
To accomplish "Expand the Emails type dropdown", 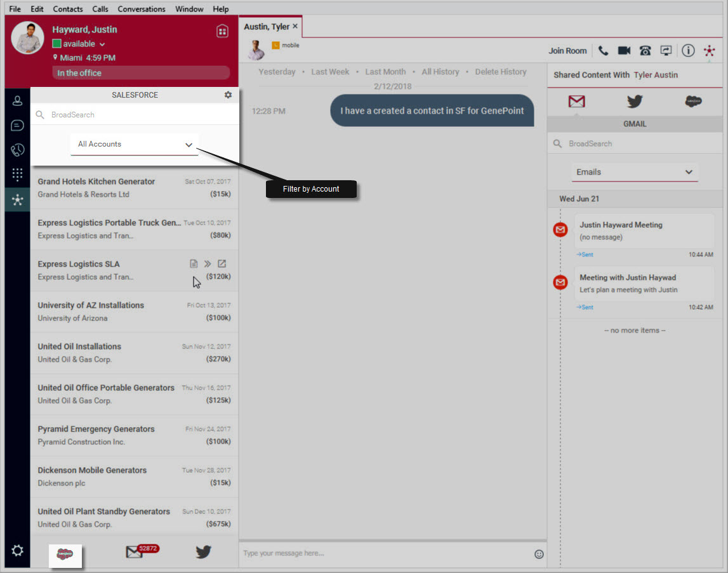I will [x=635, y=172].
